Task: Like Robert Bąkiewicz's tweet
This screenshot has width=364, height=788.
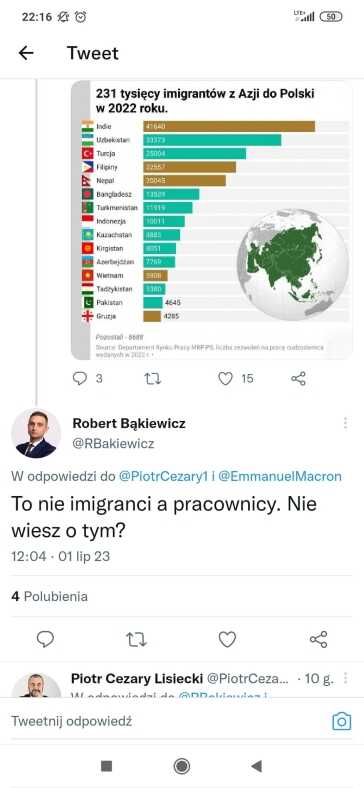Action: coord(227,639)
